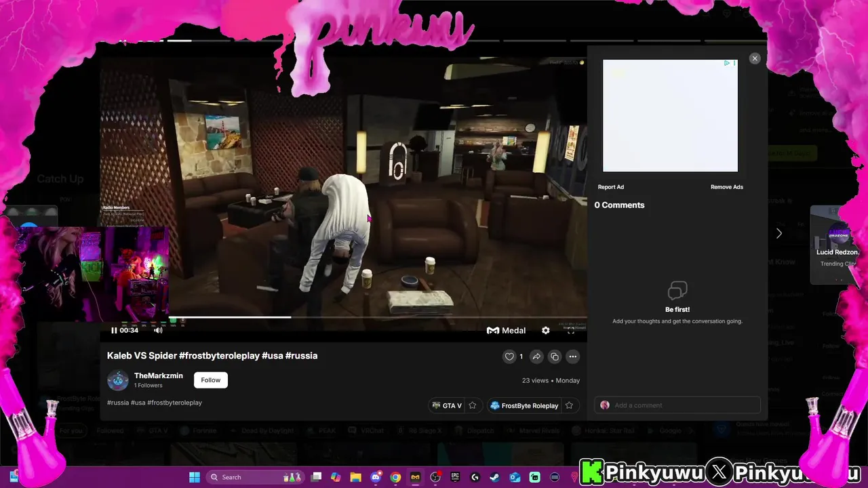Open Logitech G HUB taskbar icon
868x488 pixels.
tap(475, 477)
